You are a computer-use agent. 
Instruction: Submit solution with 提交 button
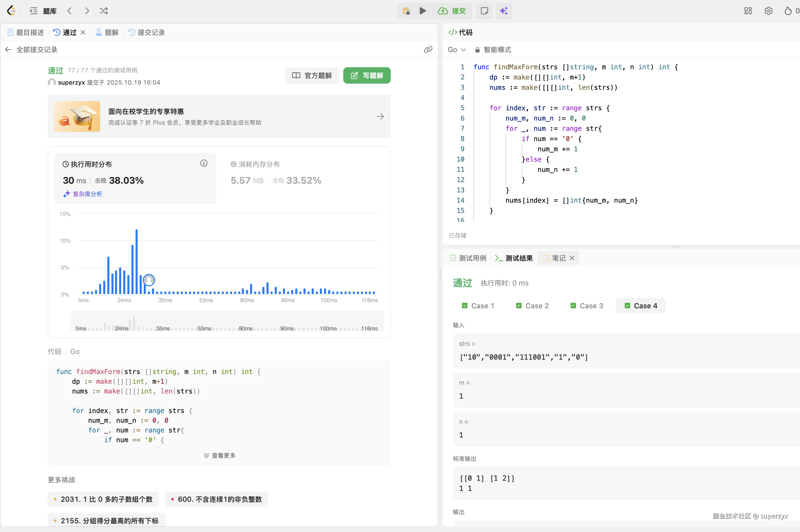(x=452, y=11)
